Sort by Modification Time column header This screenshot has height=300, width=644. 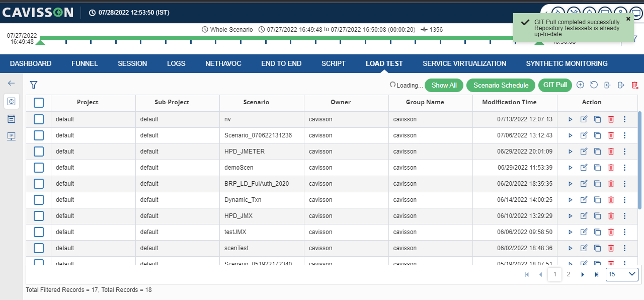pyautogui.click(x=509, y=102)
